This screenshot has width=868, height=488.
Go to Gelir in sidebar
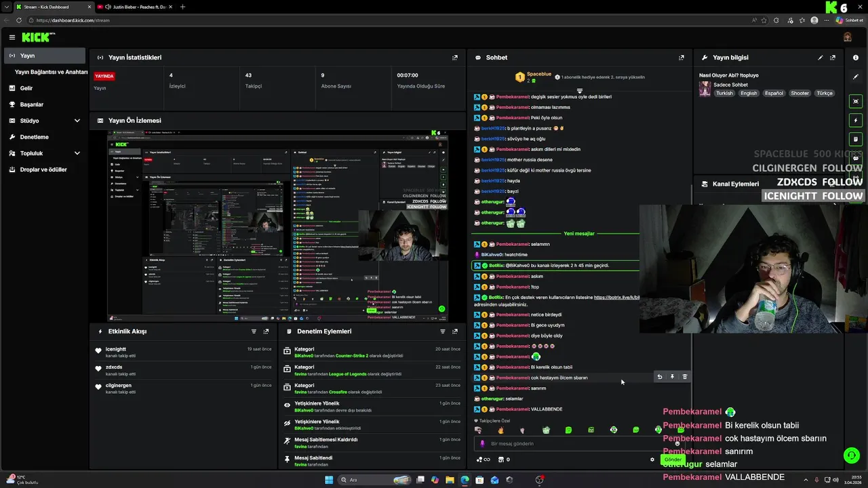(45, 88)
